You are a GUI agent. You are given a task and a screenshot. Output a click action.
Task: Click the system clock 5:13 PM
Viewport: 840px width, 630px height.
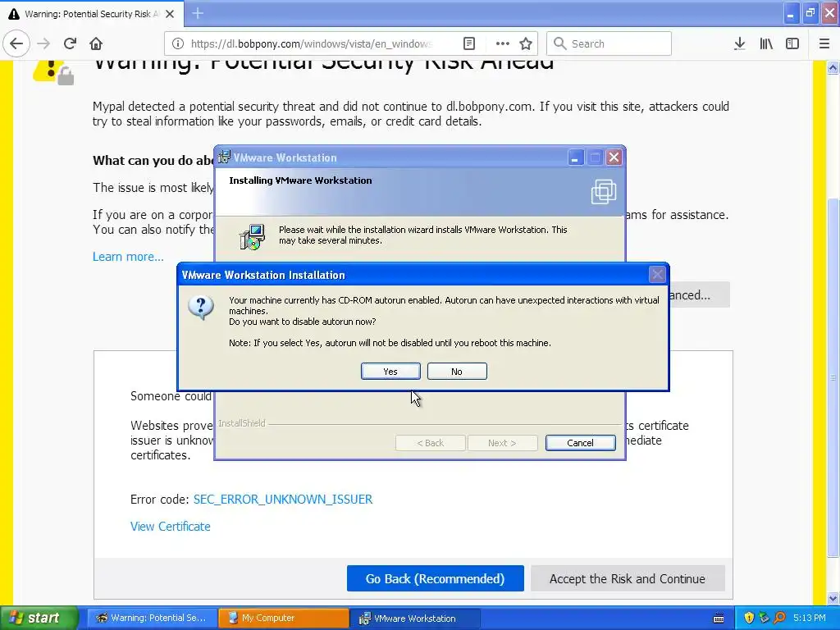(x=810, y=618)
